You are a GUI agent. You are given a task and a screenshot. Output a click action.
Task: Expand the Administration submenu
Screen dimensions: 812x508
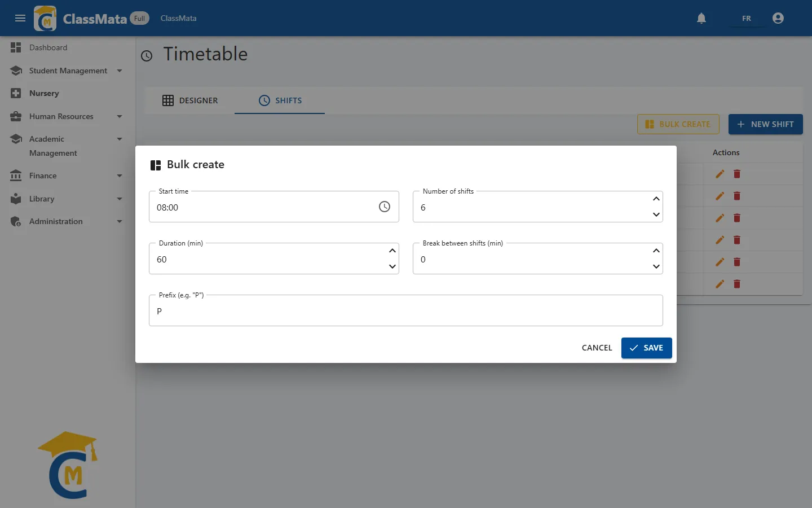(x=120, y=221)
